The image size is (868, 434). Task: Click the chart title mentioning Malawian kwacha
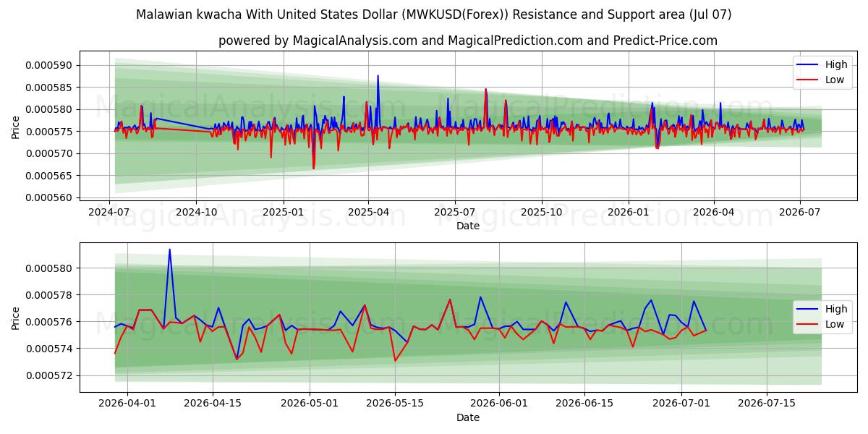(434, 14)
